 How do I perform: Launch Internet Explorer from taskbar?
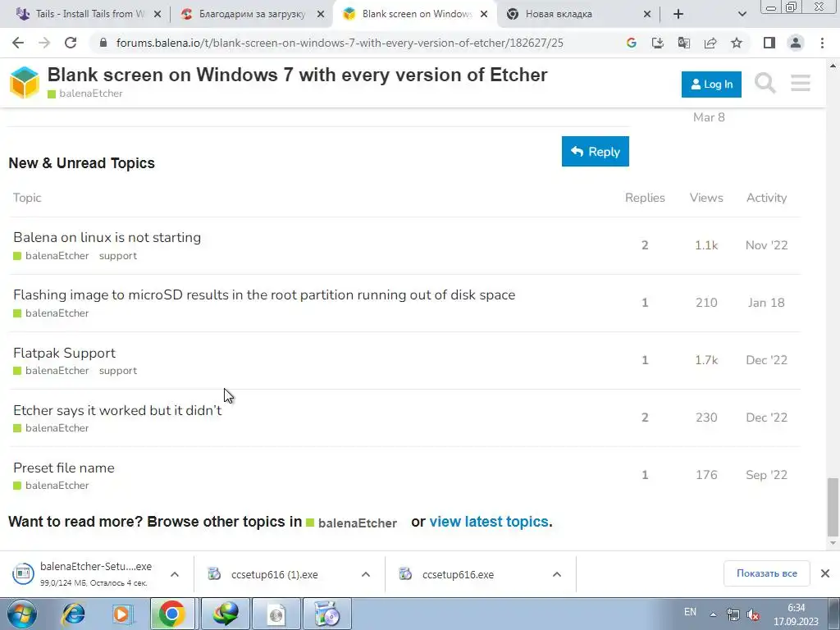[73, 614]
